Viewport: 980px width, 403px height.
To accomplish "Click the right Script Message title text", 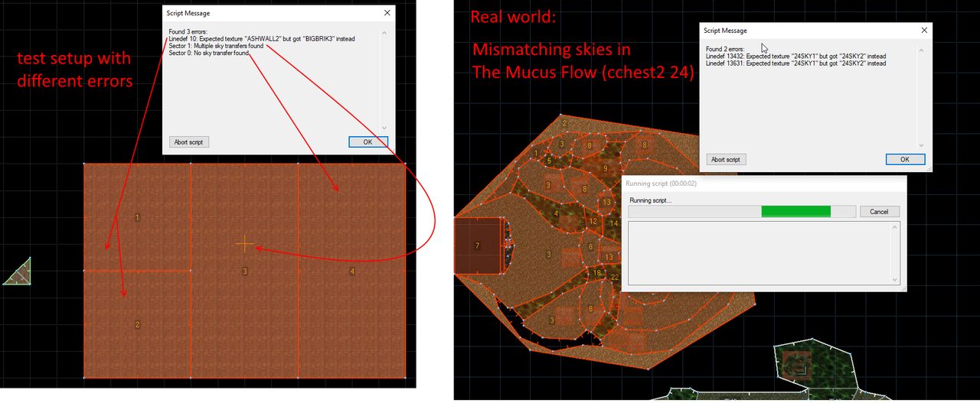I will [x=726, y=31].
